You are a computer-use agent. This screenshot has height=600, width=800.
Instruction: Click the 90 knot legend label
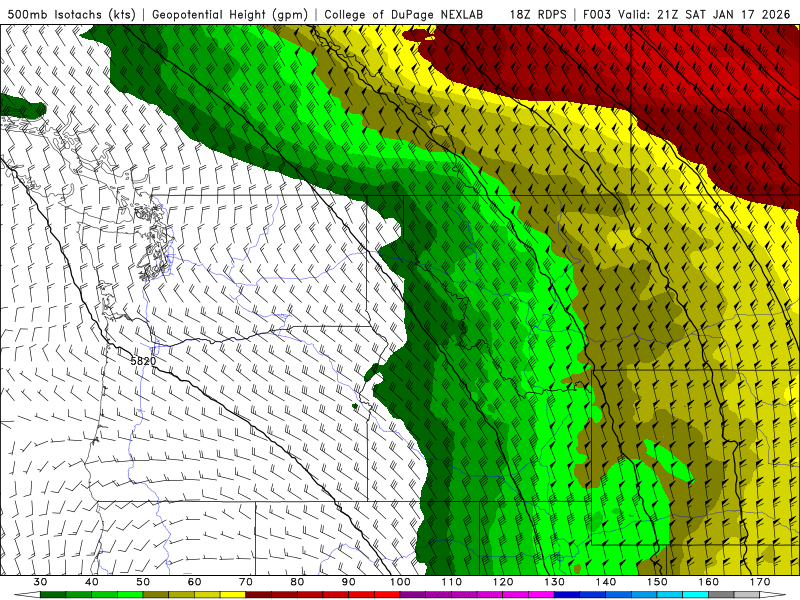(x=349, y=582)
